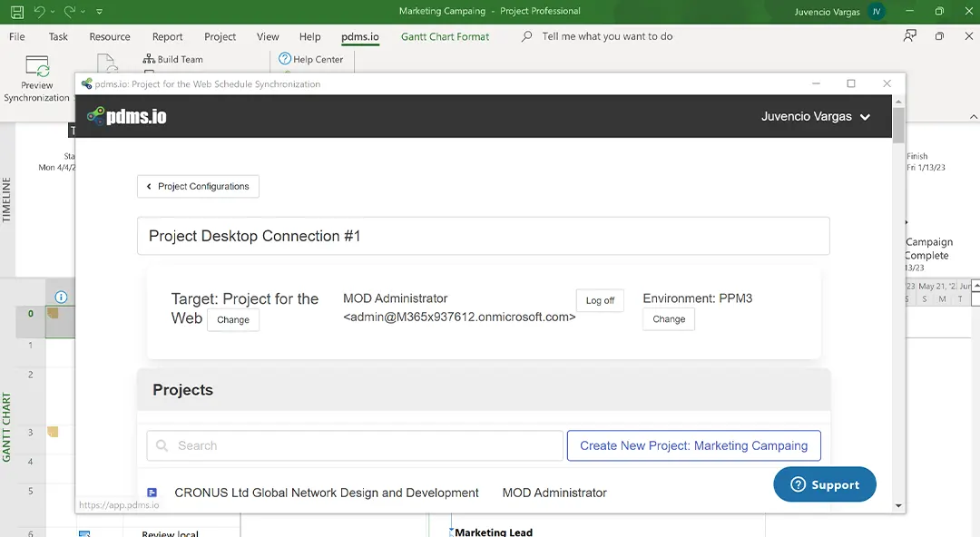Expand the Juvencio Vargas account dropdown
980x537 pixels.
pos(865,117)
